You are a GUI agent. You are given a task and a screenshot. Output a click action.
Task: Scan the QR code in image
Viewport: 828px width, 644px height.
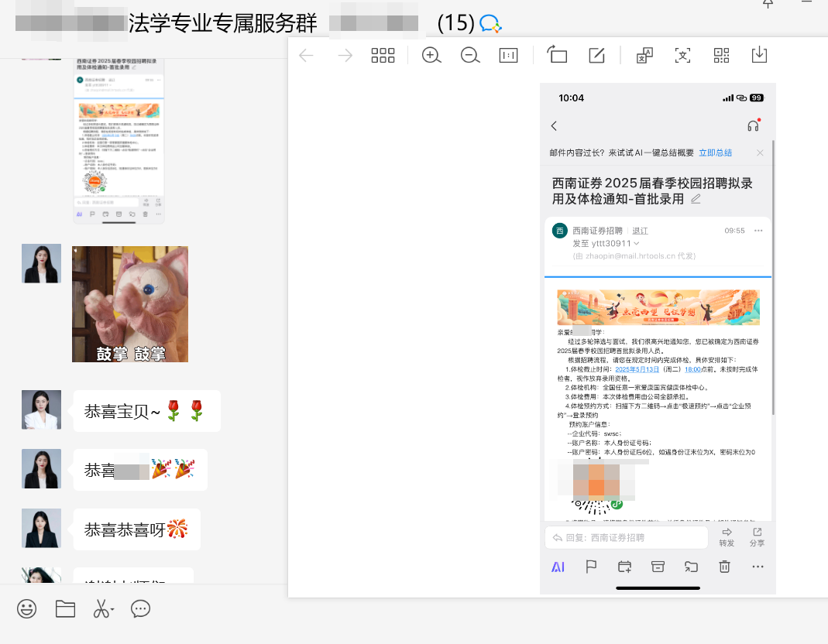tap(721, 56)
